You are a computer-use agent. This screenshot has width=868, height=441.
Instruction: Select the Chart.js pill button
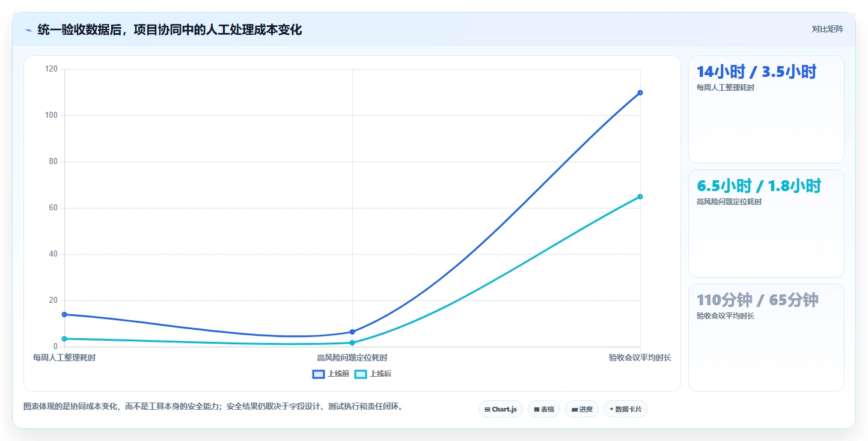click(501, 409)
